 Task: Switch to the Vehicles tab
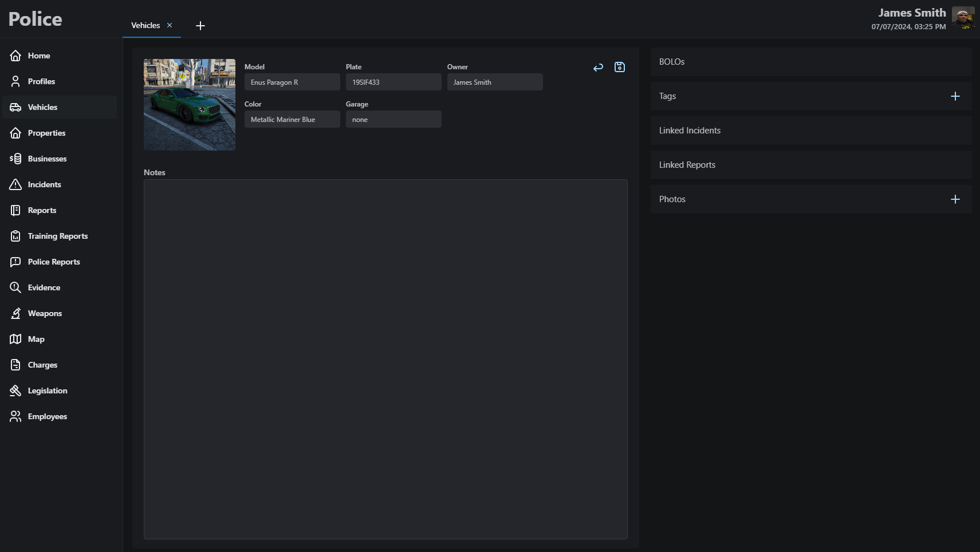[144, 25]
